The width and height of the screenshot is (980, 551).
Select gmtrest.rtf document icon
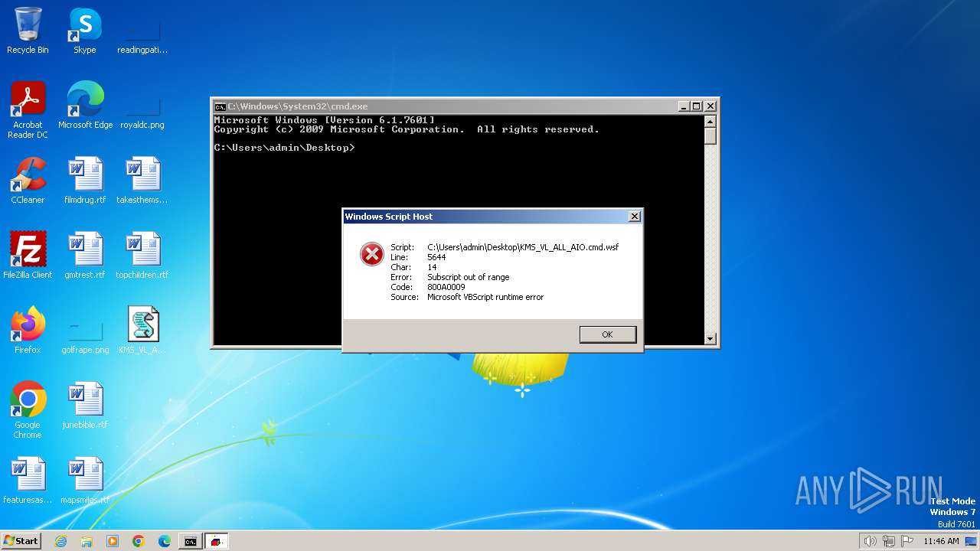[85, 256]
